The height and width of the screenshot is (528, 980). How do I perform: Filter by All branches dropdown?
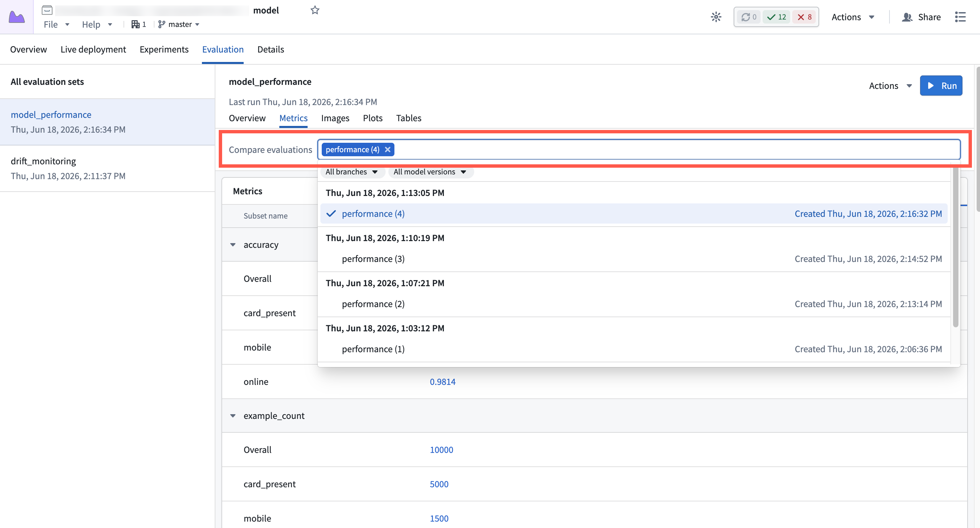(x=352, y=172)
